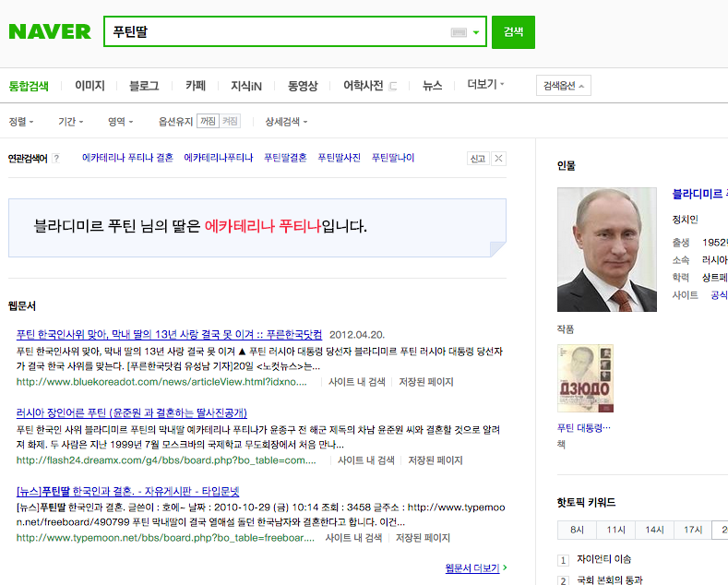
Task: Open 저장된 페이지 for typemoon result
Action: pos(423,538)
